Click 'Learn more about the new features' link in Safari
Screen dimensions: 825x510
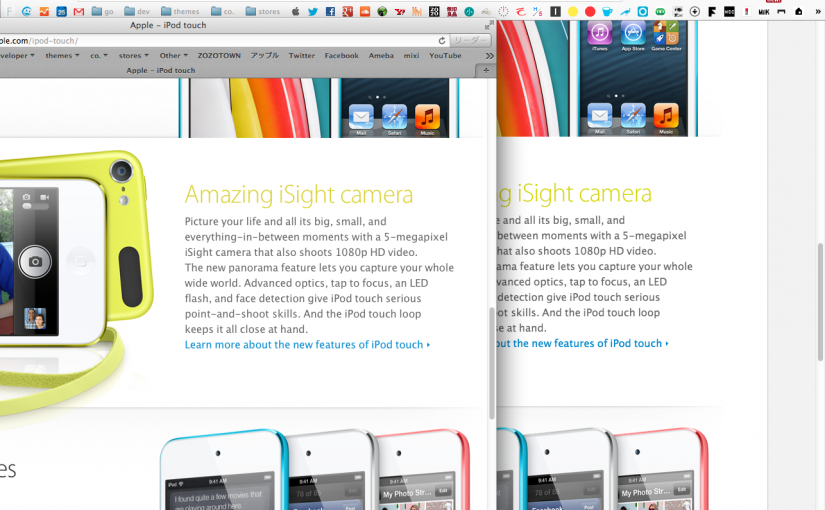click(x=307, y=344)
